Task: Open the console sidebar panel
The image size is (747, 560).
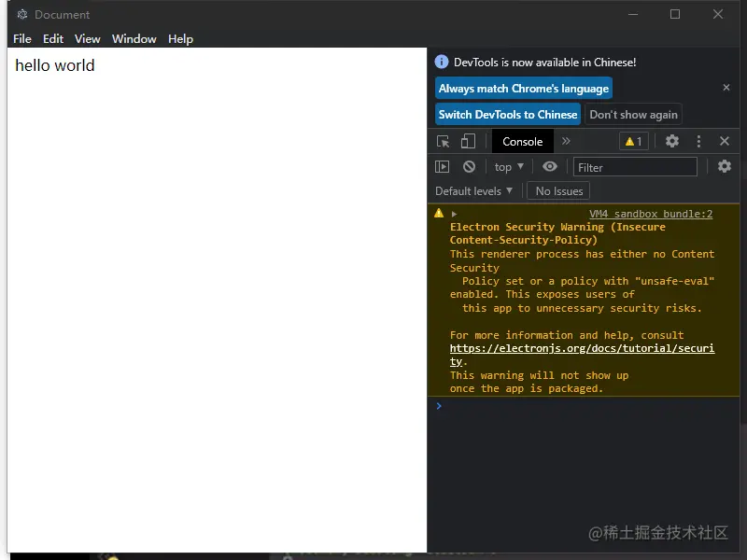Action: click(x=443, y=166)
